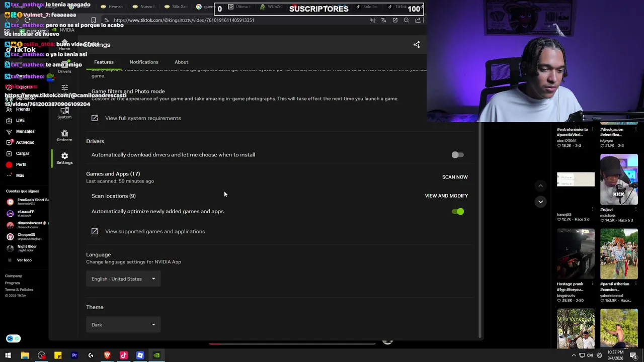Click the browser address bar URL
This screenshot has height=362, width=644.
184,20
